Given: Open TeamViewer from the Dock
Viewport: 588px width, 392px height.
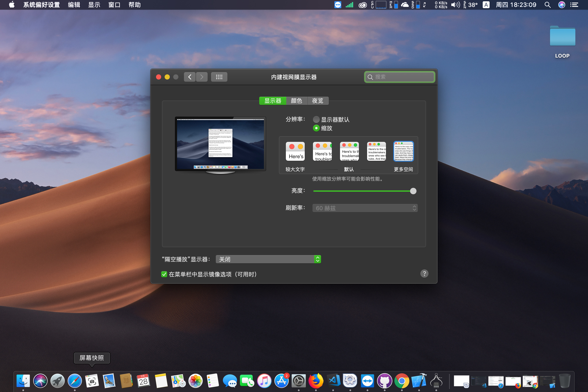Looking at the screenshot, I should (367, 381).
